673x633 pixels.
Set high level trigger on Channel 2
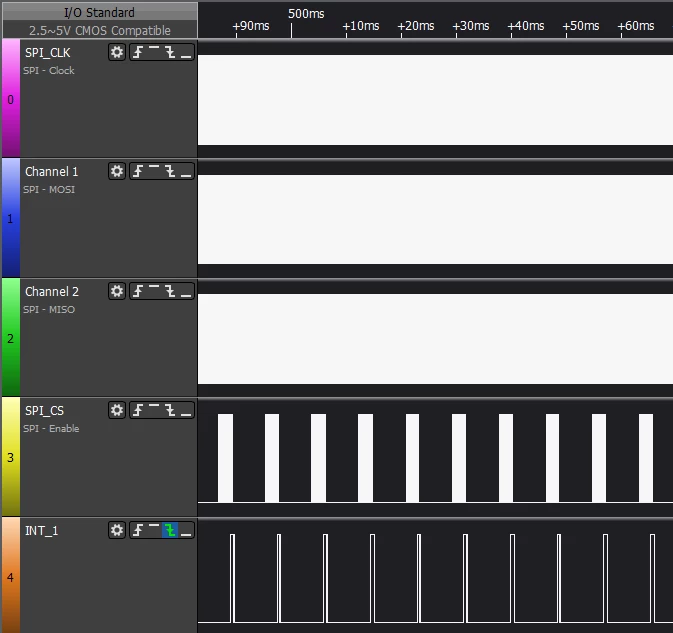(154, 291)
